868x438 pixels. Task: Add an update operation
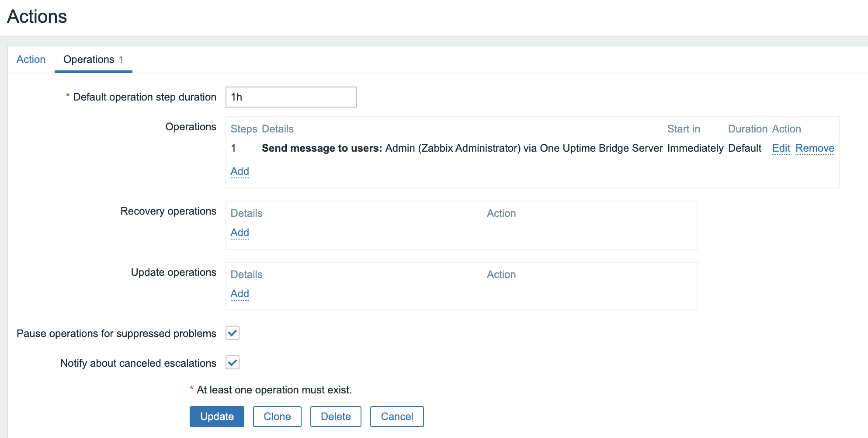(240, 294)
